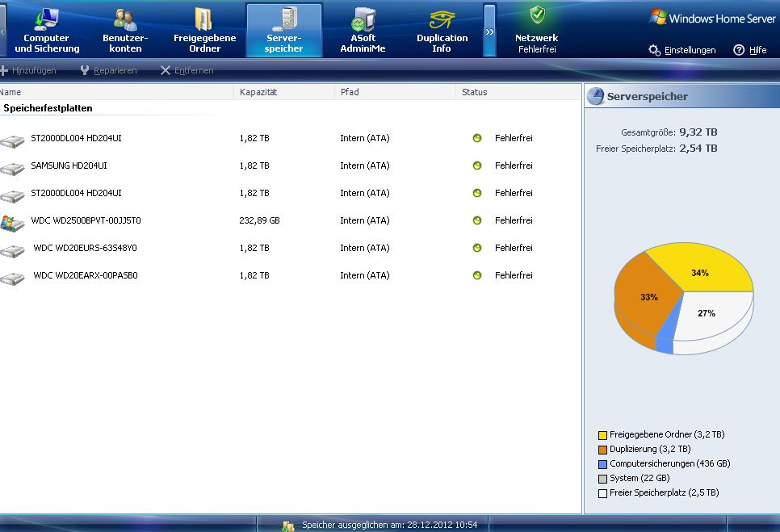Click the yellow Freigegebene Ordner legend swatch
The width and height of the screenshot is (780, 532).
click(x=602, y=436)
